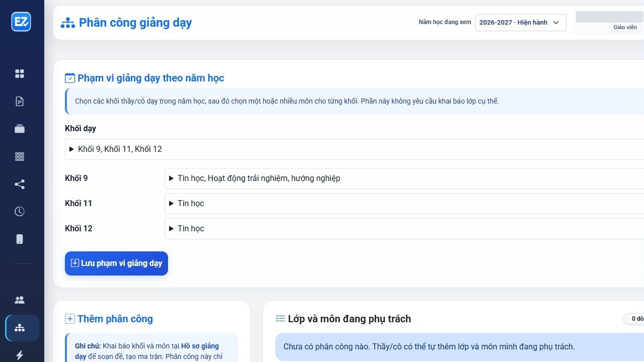This screenshot has width=644, height=362.
Task: Click the Thêm phân công heading
Action: [x=115, y=319]
